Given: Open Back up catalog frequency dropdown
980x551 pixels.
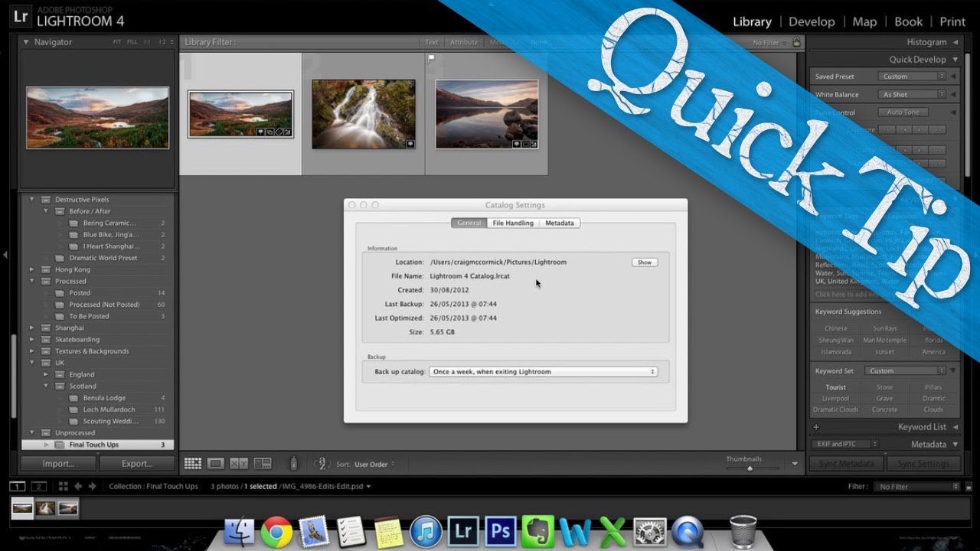Looking at the screenshot, I should 543,372.
